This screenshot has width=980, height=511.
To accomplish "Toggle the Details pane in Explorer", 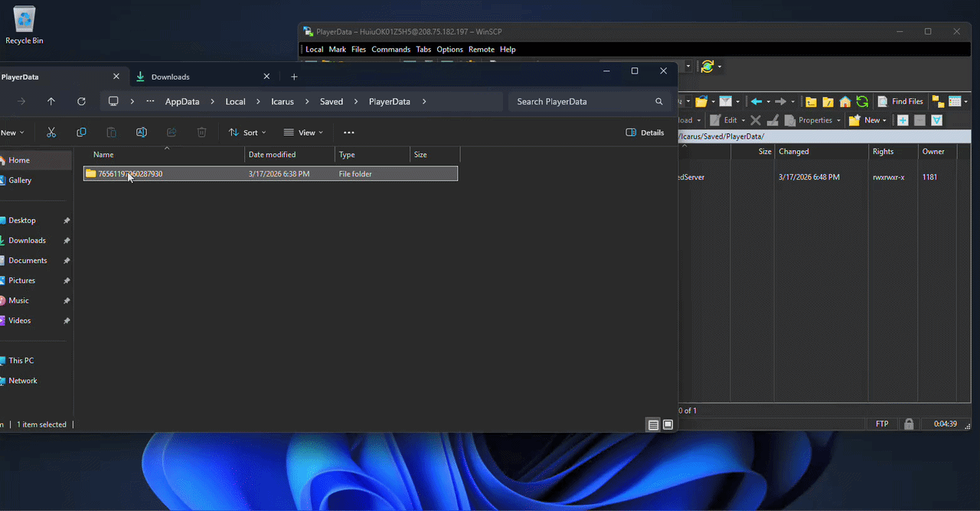I will coord(645,133).
